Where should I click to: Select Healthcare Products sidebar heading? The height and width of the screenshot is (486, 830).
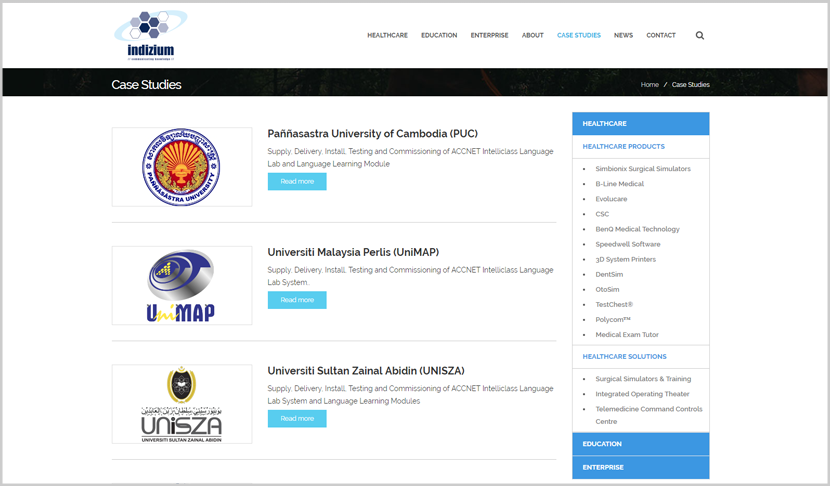624,147
